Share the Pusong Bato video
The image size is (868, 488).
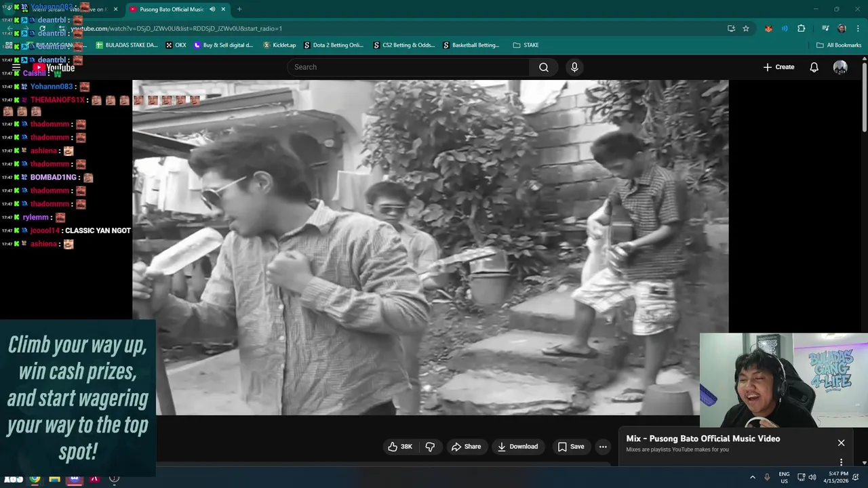tap(466, 447)
